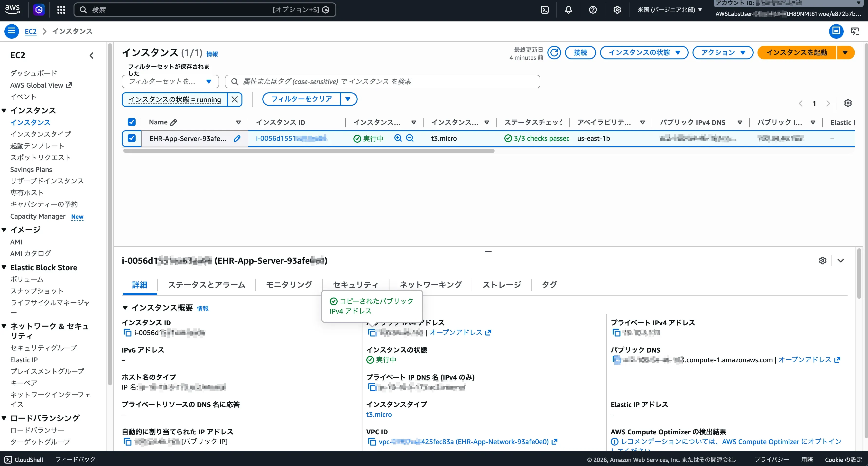The width and height of the screenshot is (868, 466).
Task: Open the help question mark menu
Action: [593, 10]
